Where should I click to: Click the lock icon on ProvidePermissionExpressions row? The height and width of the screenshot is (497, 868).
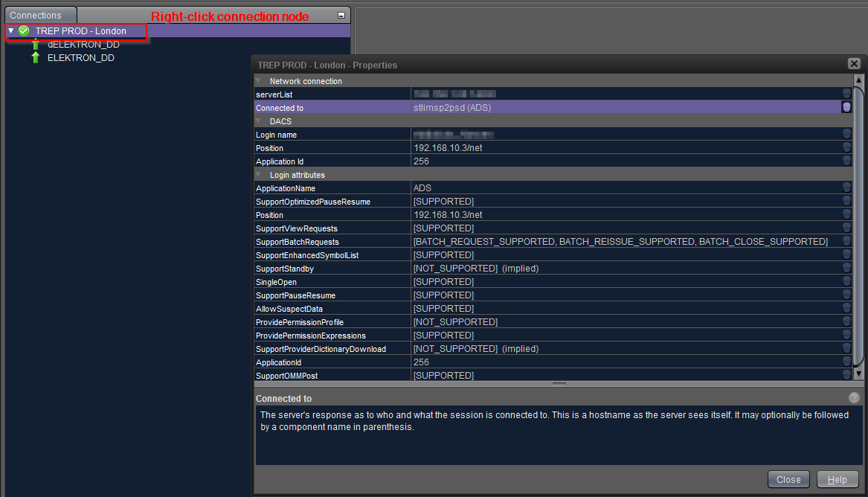846,335
